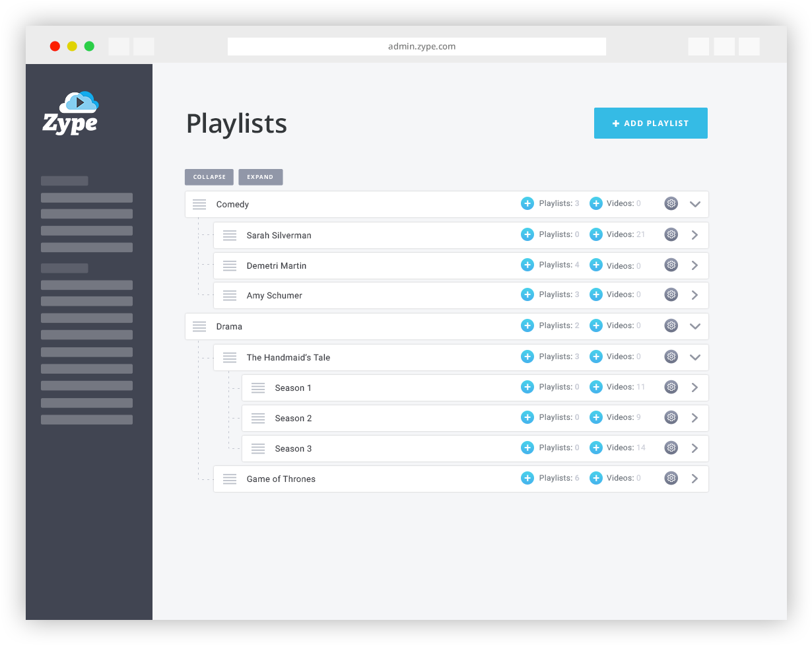Open settings gear for Season 1
The width and height of the screenshot is (812, 645).
click(x=671, y=387)
